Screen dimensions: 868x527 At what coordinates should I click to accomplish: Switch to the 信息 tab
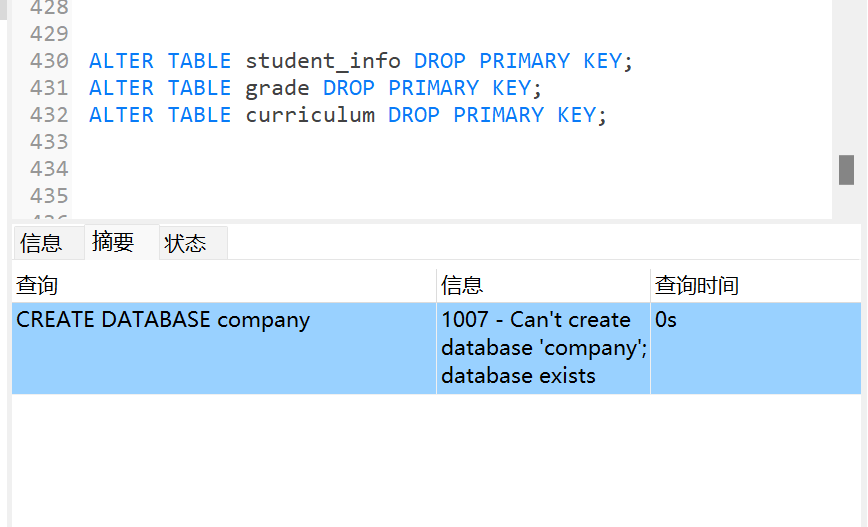(41, 243)
